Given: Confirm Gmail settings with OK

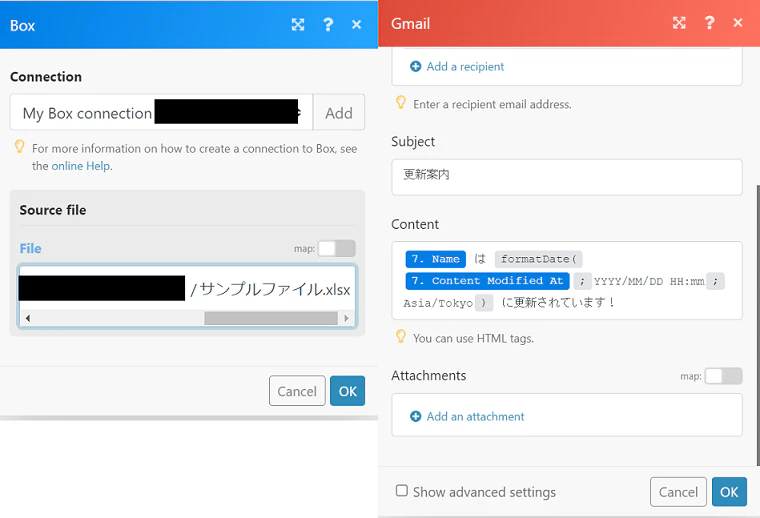Looking at the screenshot, I should point(729,492).
